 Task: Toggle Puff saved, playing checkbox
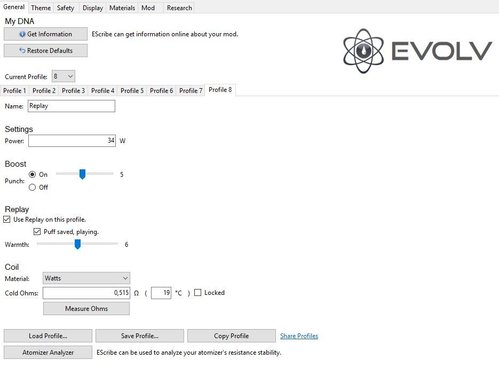(x=37, y=232)
